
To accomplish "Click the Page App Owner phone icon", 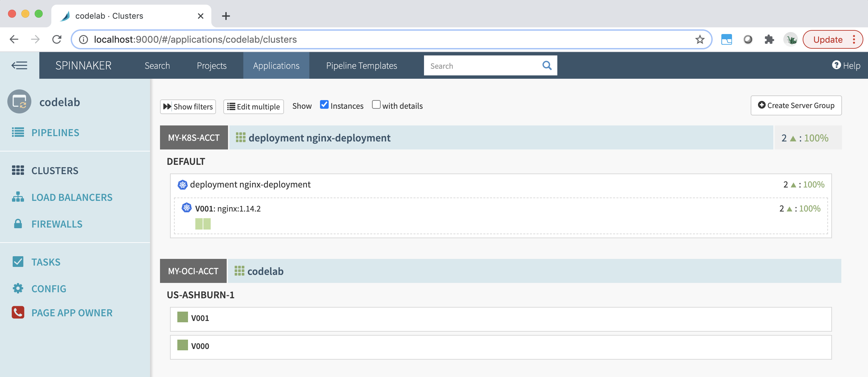I will click(18, 313).
